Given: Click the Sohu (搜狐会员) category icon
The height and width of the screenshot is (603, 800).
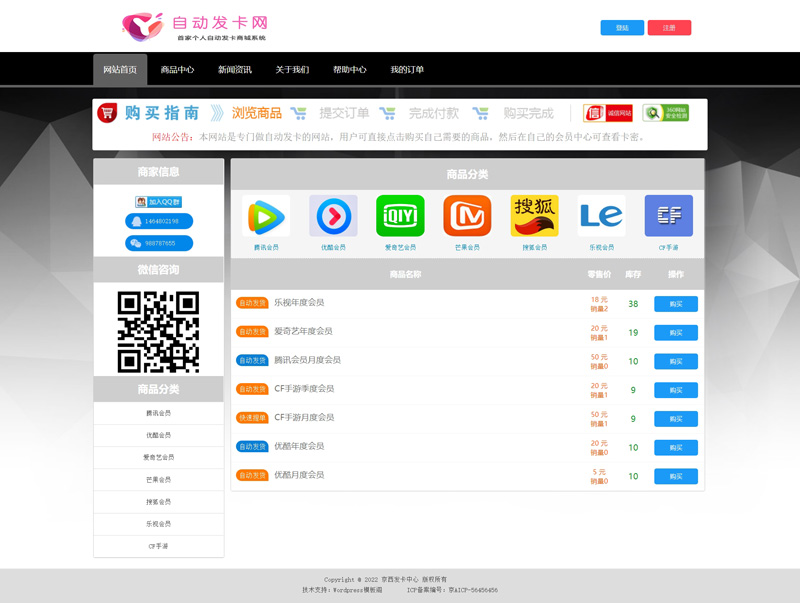Looking at the screenshot, I should click(534, 215).
